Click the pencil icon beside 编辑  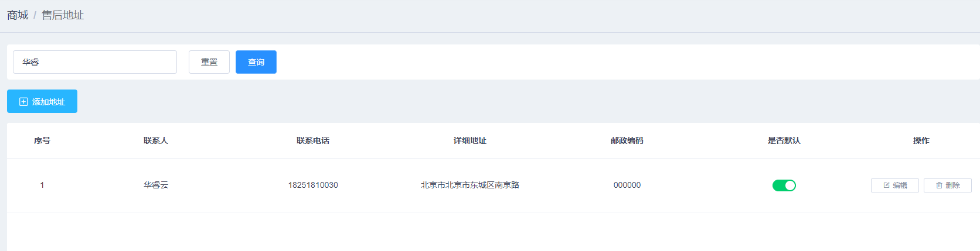pyautogui.click(x=886, y=185)
